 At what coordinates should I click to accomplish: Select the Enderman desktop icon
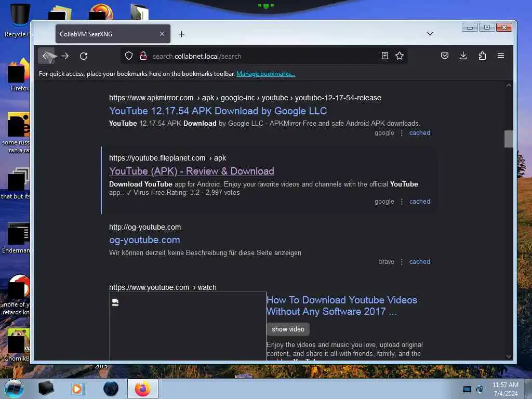pyautogui.click(x=16, y=237)
